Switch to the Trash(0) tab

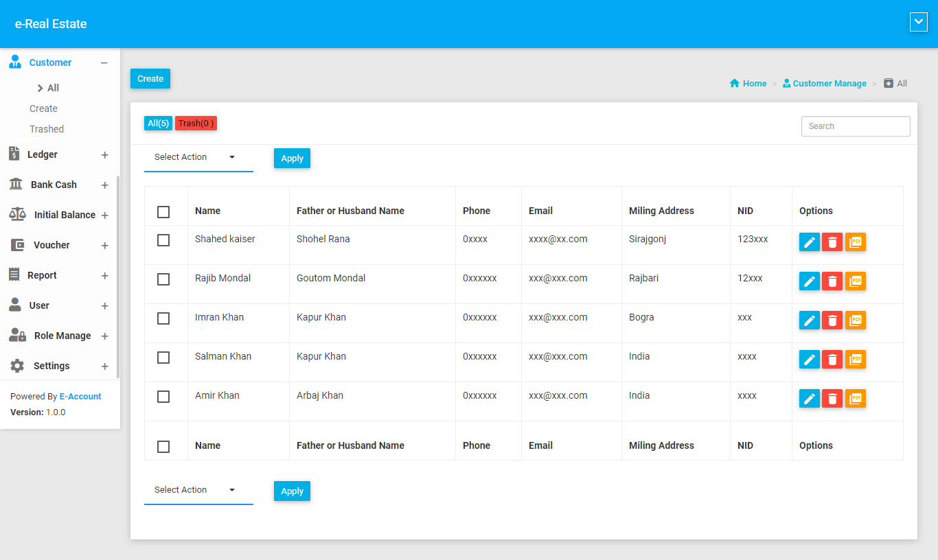point(196,124)
